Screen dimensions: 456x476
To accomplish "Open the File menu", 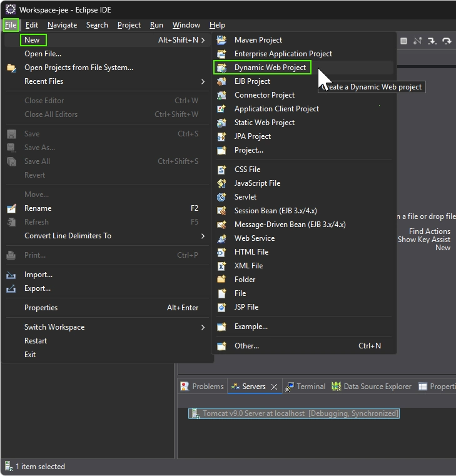I will click(11, 25).
